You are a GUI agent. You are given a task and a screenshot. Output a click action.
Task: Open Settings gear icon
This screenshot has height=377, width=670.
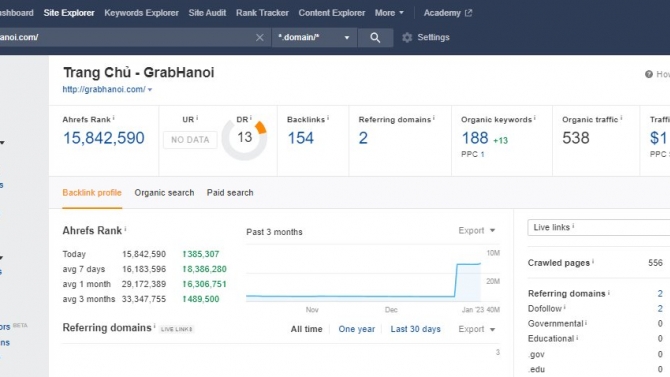pos(407,38)
